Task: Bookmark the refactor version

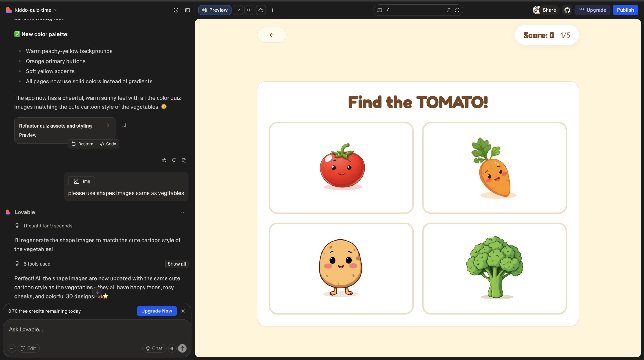Action: (x=123, y=125)
